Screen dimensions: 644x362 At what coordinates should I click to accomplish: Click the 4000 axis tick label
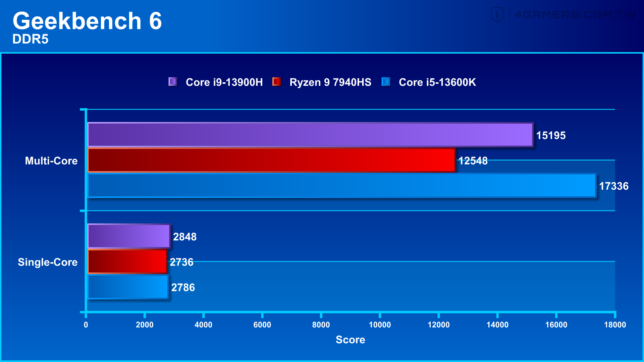203,325
